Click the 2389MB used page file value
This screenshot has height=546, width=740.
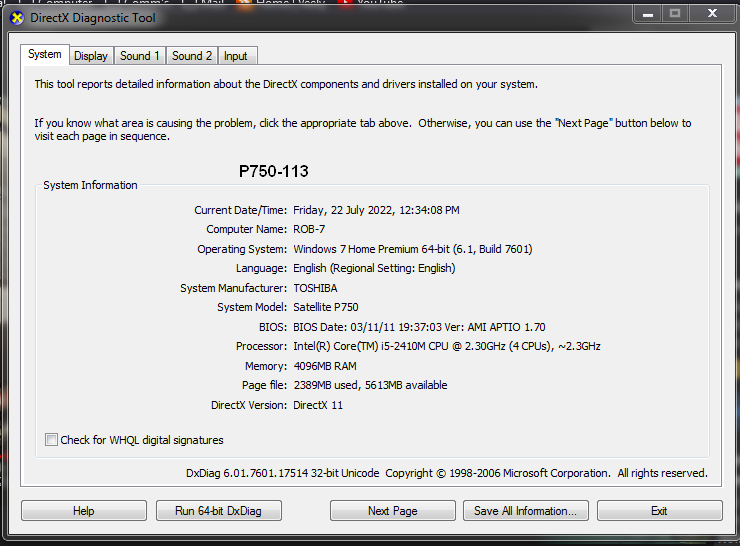coord(370,386)
